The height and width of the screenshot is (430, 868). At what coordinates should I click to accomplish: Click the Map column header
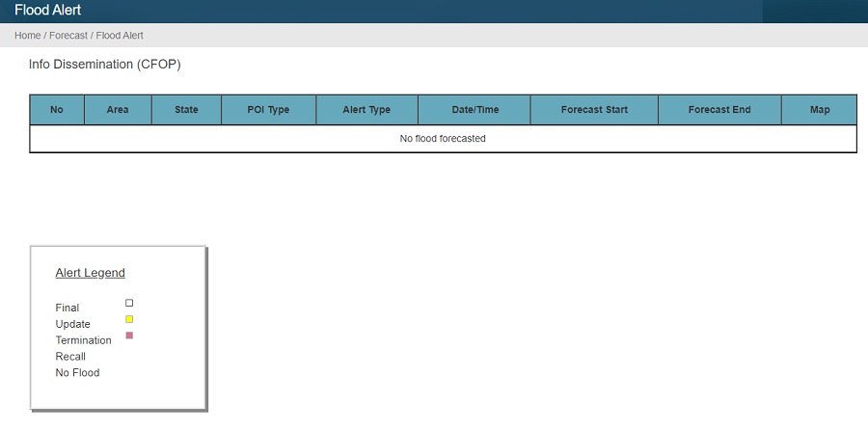tap(819, 110)
